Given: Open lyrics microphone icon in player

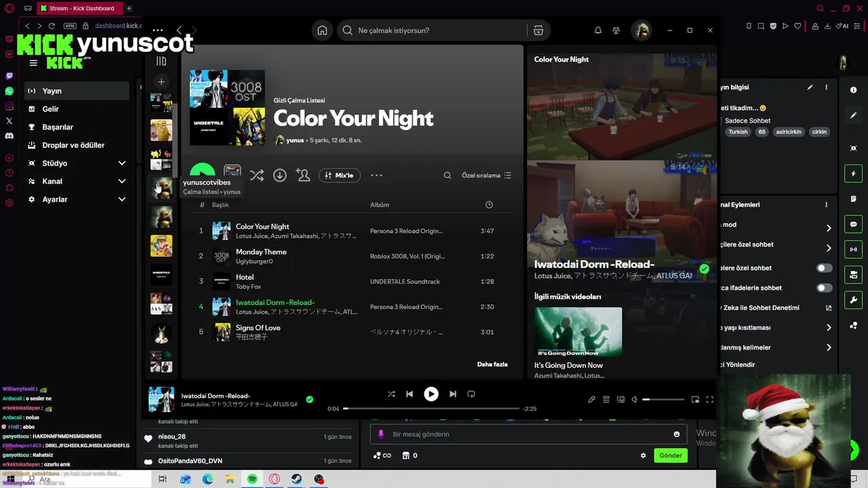Looking at the screenshot, I should point(592,400).
